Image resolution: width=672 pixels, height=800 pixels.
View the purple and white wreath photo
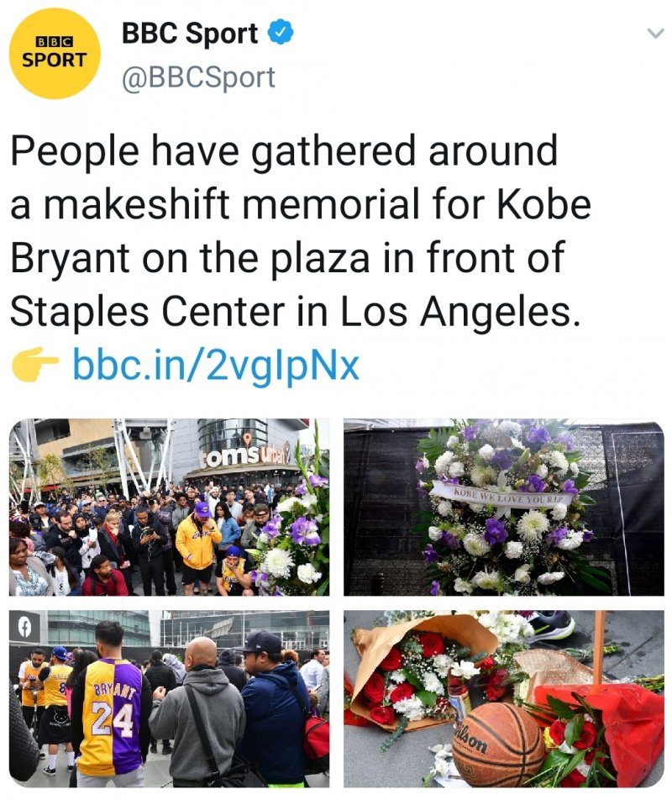coord(503,507)
